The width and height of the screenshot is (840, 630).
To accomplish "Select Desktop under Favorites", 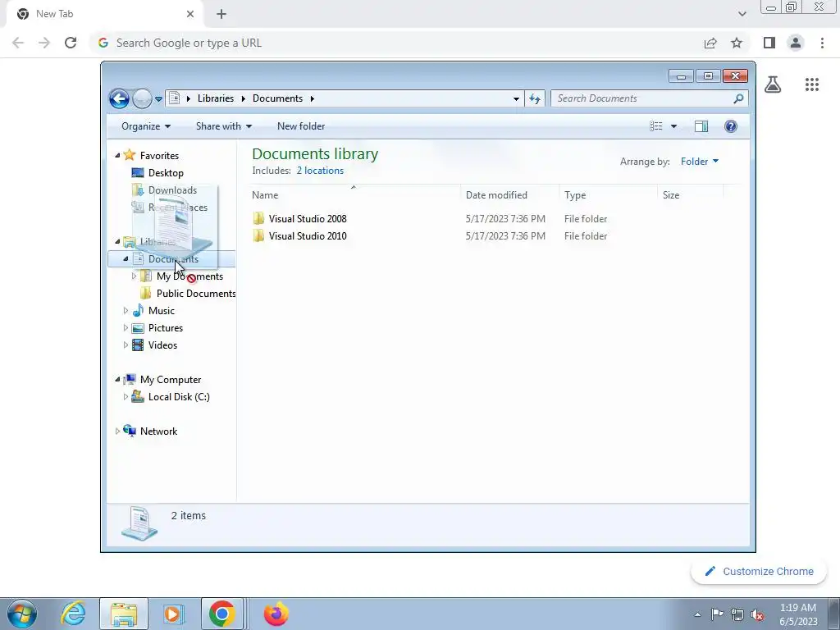I will tap(166, 173).
